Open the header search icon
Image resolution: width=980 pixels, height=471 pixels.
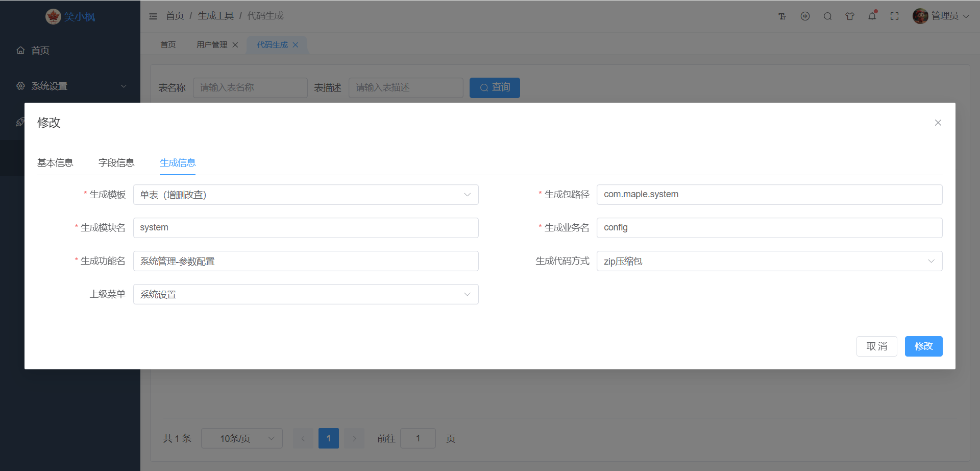(827, 16)
